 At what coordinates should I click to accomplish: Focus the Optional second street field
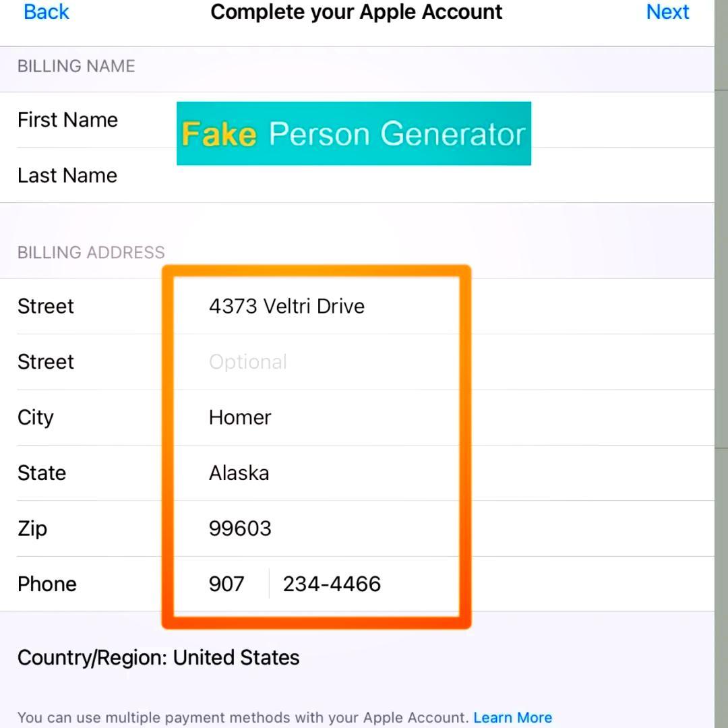pos(248,362)
